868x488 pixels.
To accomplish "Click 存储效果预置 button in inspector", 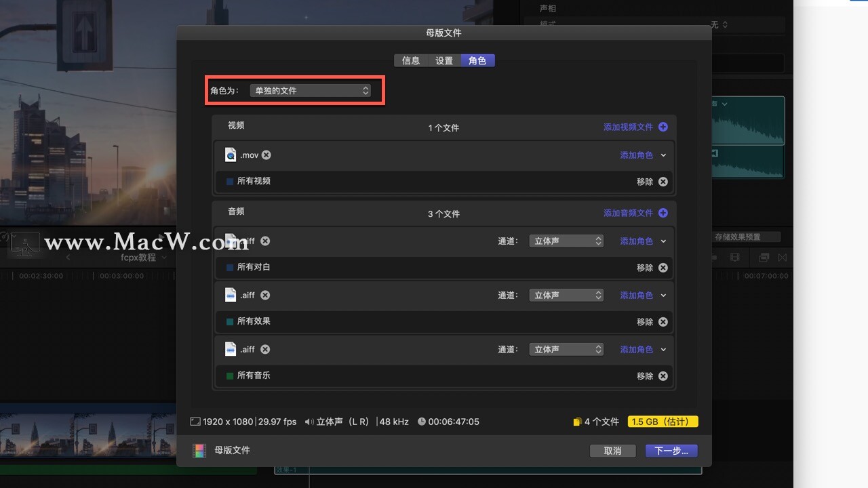I will [747, 237].
